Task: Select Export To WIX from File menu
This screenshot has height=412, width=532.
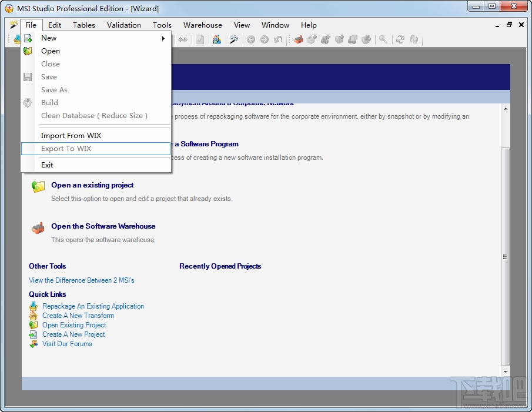Action: 65,149
